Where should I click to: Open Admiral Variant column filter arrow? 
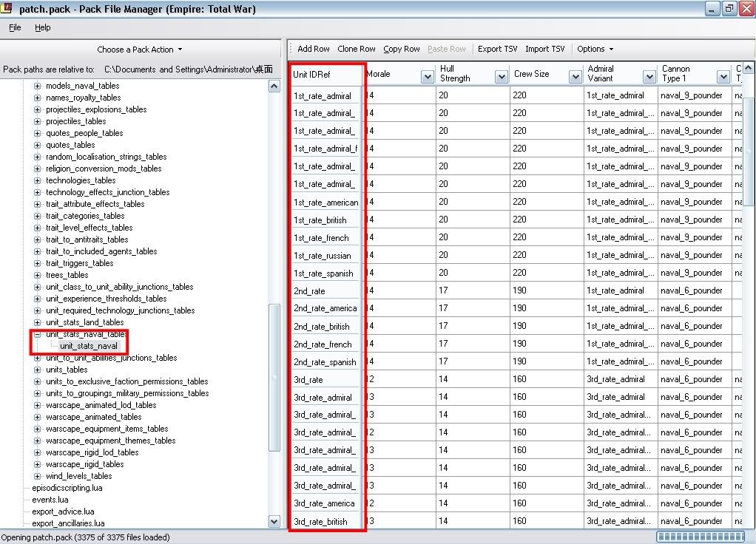[x=649, y=77]
